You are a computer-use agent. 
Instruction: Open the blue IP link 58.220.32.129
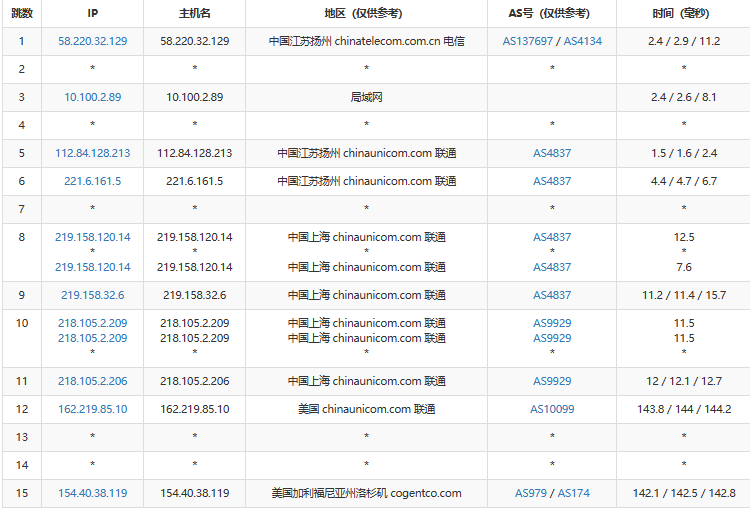[93, 41]
